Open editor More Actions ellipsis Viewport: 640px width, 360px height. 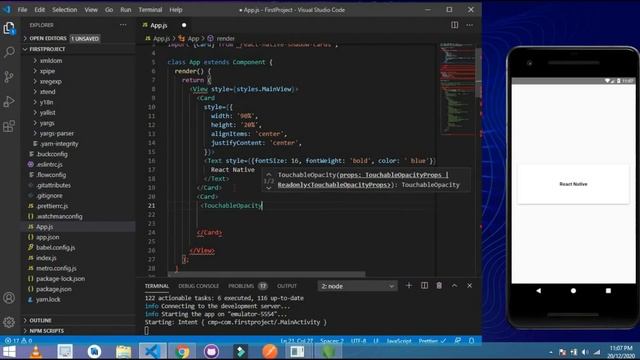click(x=470, y=25)
